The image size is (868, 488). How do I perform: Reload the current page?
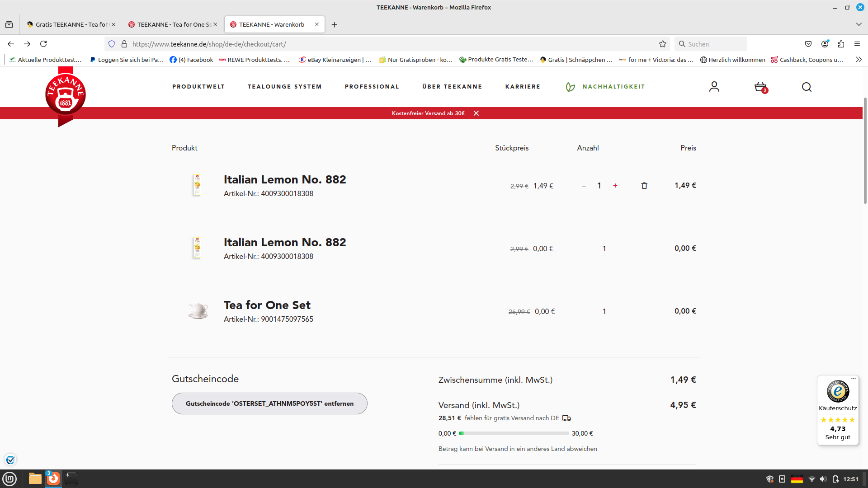click(x=43, y=44)
